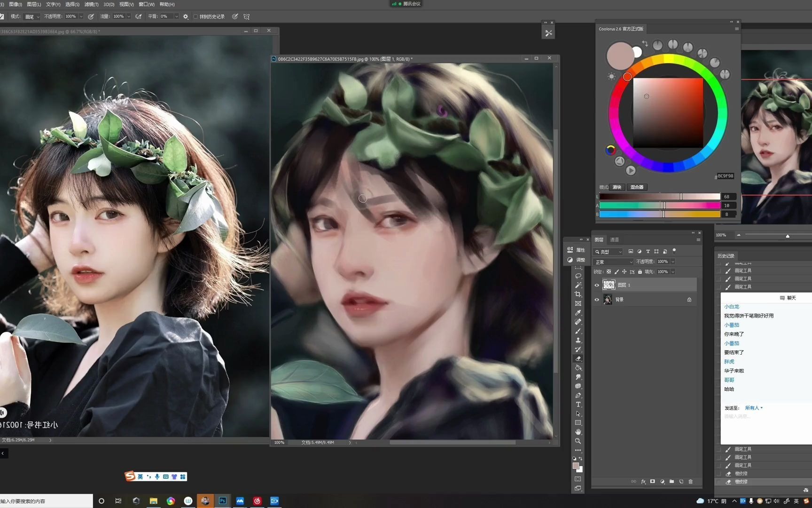Toggle airbrush build-up icon in options bar

pos(139,16)
